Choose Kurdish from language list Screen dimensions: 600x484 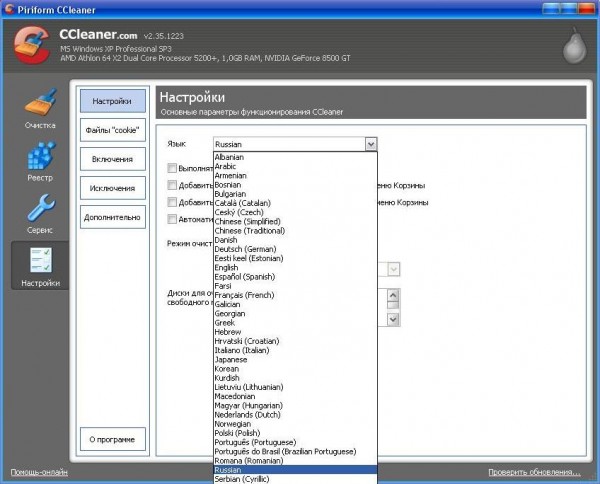point(295,378)
